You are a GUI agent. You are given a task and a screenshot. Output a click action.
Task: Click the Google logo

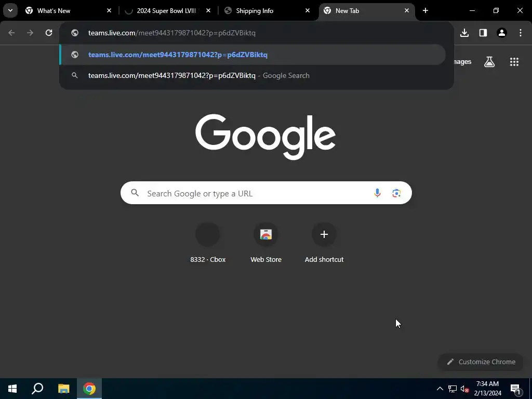point(265,137)
